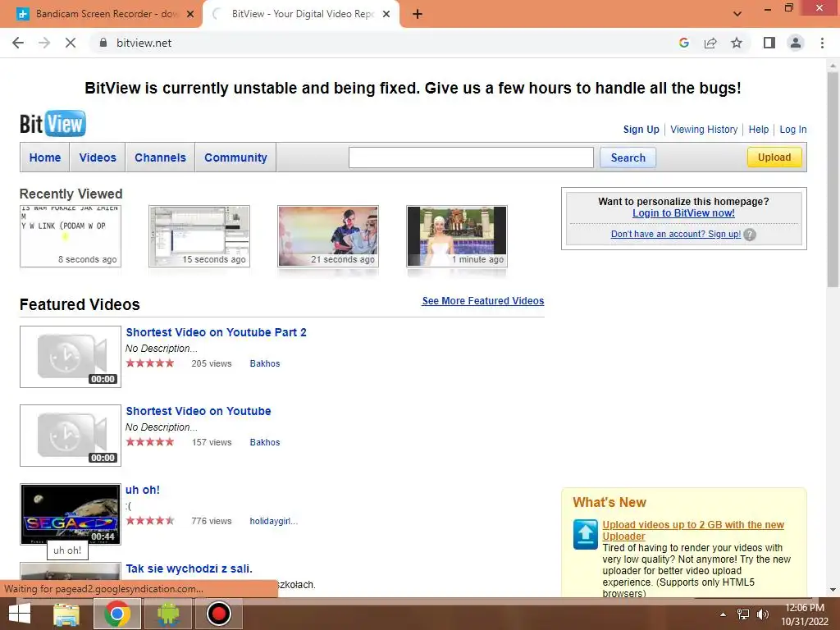The height and width of the screenshot is (630, 840).
Task: Open Chrome's three-dot menu
Action: [x=822, y=43]
